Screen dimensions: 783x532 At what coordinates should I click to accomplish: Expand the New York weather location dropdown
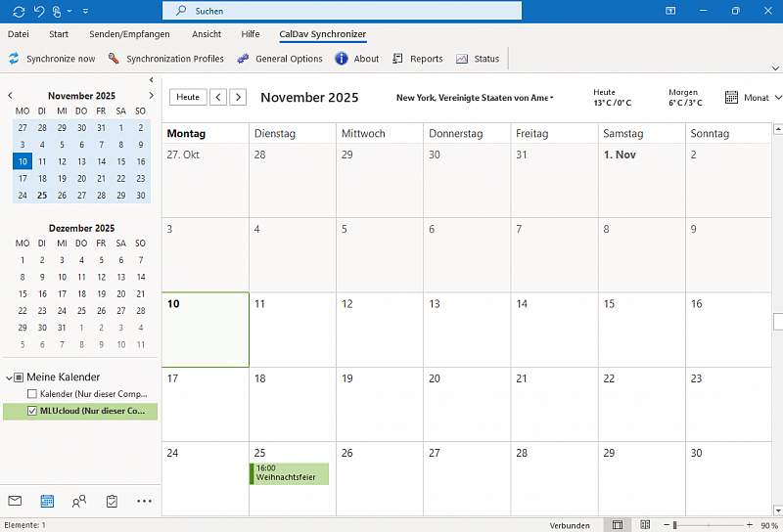coord(552,98)
